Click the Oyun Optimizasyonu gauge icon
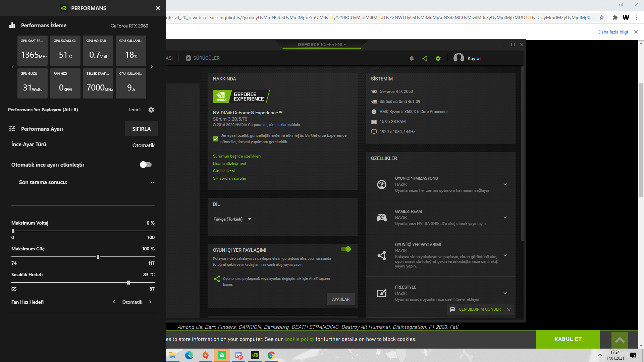The height and width of the screenshot is (362, 644). click(x=382, y=184)
